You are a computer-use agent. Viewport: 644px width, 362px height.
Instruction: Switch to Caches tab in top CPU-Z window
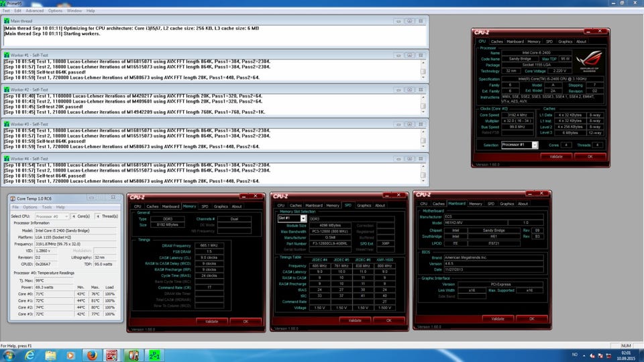tap(496, 42)
